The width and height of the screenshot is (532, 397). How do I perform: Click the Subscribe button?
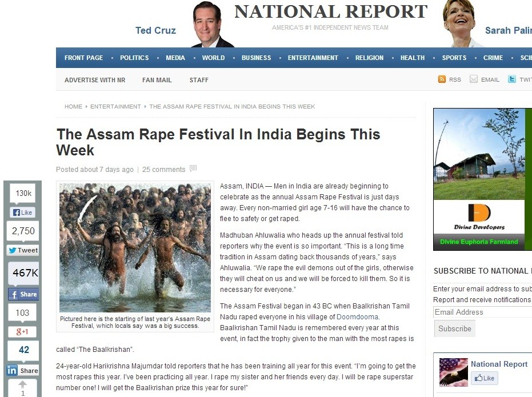click(455, 328)
